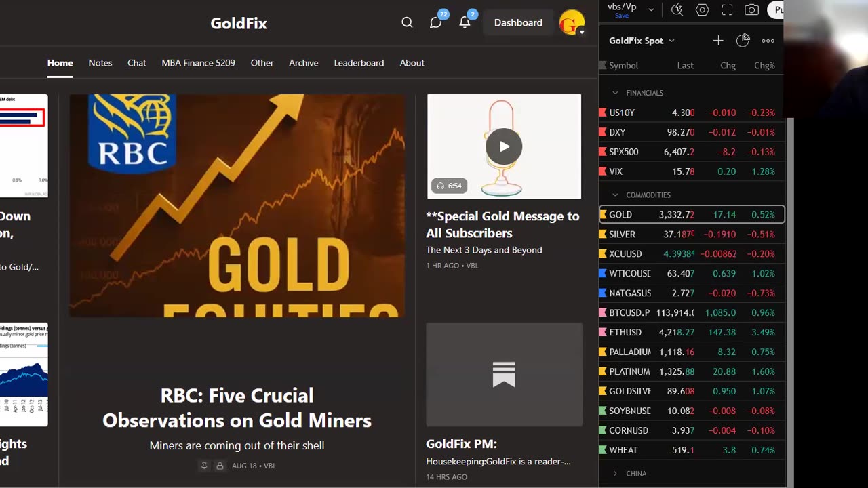
Task: Click the 6:54 audio duration badge
Action: (449, 186)
